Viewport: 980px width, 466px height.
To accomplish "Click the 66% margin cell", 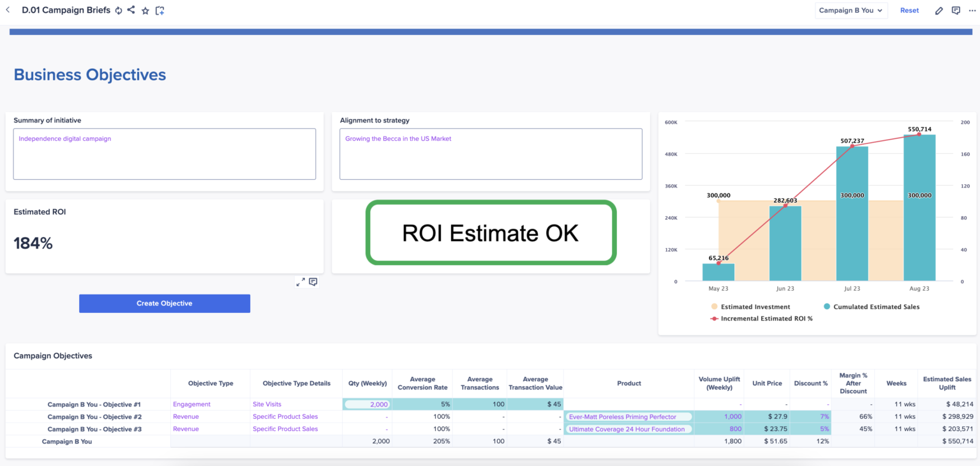I will tap(853, 416).
